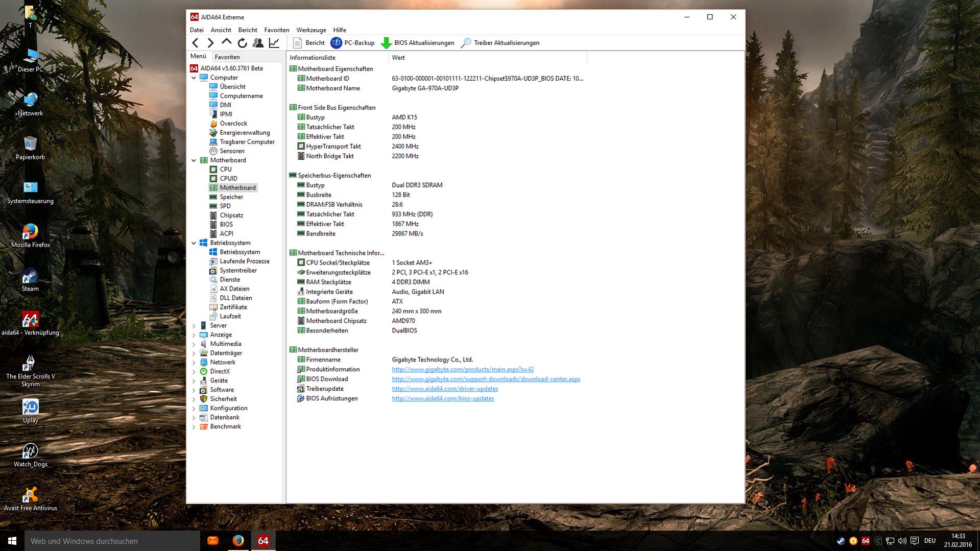This screenshot has width=980, height=551.
Task: Open the Gigabyte BIOS Download link
Action: (486, 379)
